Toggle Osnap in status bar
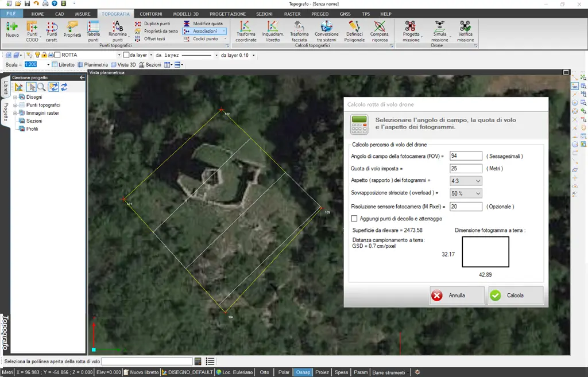Image resolution: width=588 pixels, height=377 pixels. pyautogui.click(x=303, y=372)
